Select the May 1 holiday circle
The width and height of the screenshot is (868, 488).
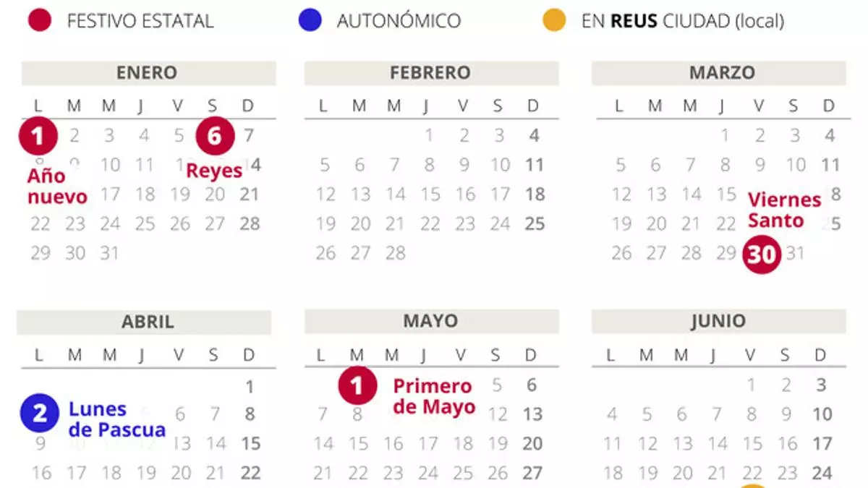(x=357, y=385)
